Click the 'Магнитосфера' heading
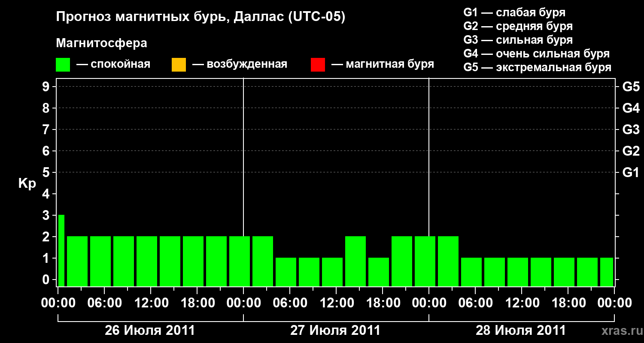This screenshot has height=343, width=644. point(102,43)
